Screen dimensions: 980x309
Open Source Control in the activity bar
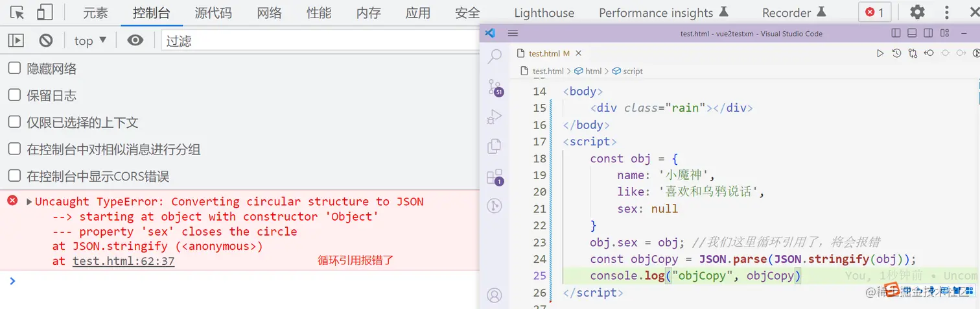point(495,87)
